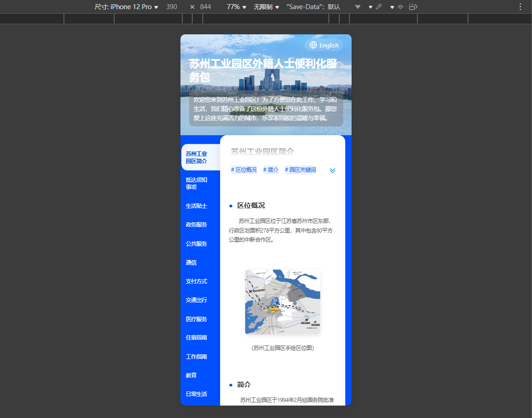The width and height of the screenshot is (532, 418).
Task: Click the device rotate icon in toolbar
Action: click(x=413, y=7)
